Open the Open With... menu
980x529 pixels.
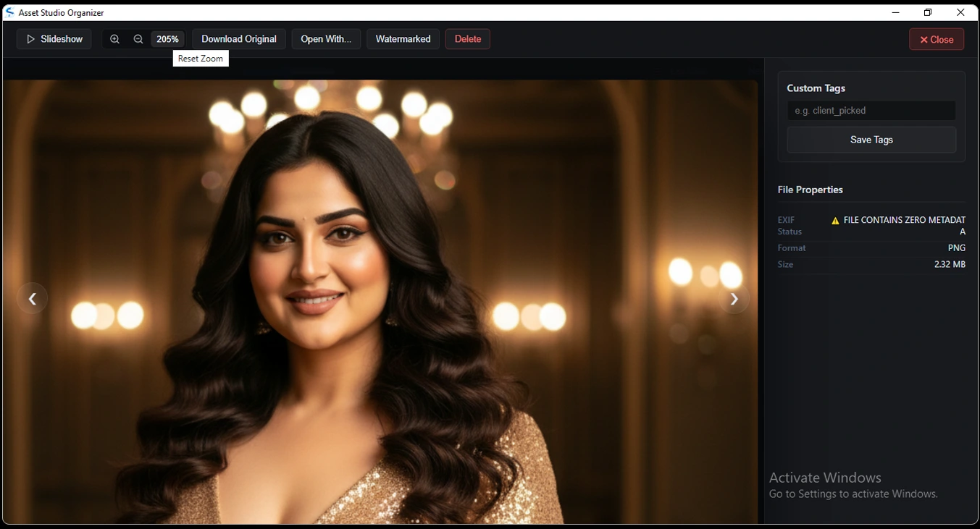point(326,39)
